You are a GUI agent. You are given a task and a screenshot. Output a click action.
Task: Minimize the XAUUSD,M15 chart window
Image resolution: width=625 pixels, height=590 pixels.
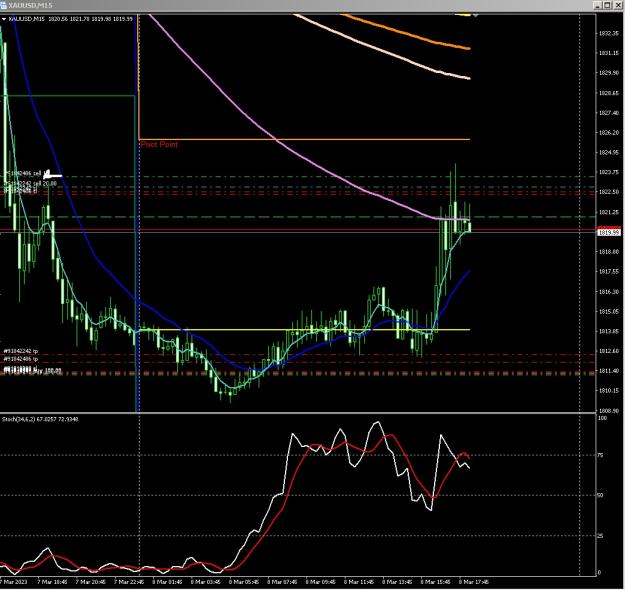[597, 5]
